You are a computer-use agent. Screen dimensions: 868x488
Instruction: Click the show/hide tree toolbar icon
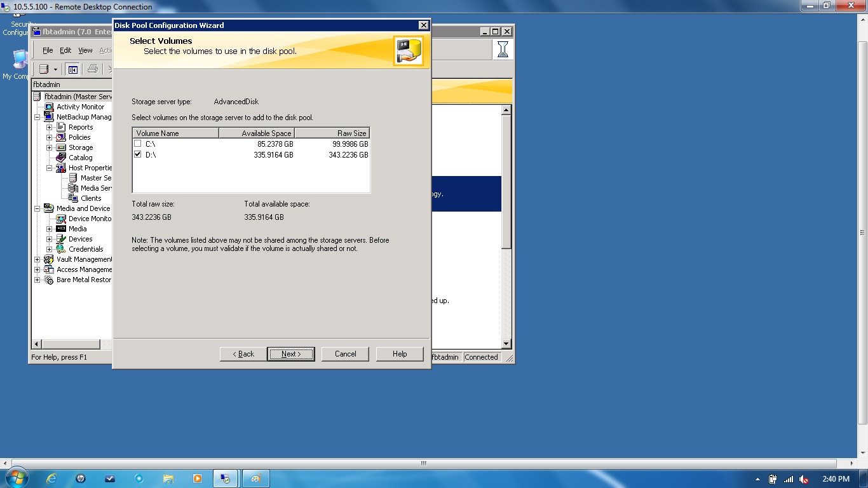pyautogui.click(x=73, y=69)
